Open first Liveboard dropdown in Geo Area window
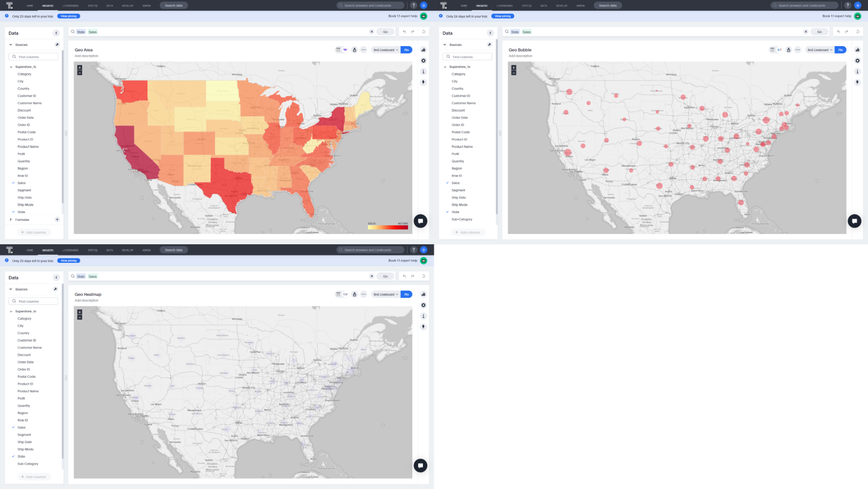Screen dimensions: 868x489 click(386, 50)
